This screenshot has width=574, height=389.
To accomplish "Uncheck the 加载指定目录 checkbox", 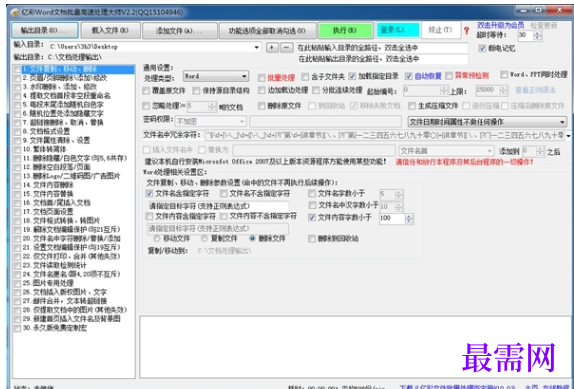I will [x=352, y=76].
